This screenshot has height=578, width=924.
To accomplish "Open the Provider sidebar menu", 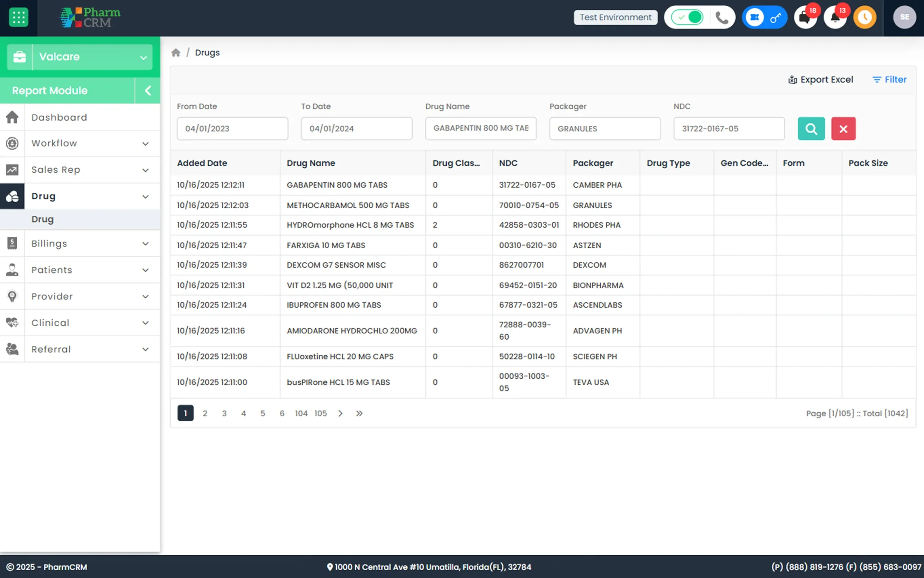I will coord(80,296).
